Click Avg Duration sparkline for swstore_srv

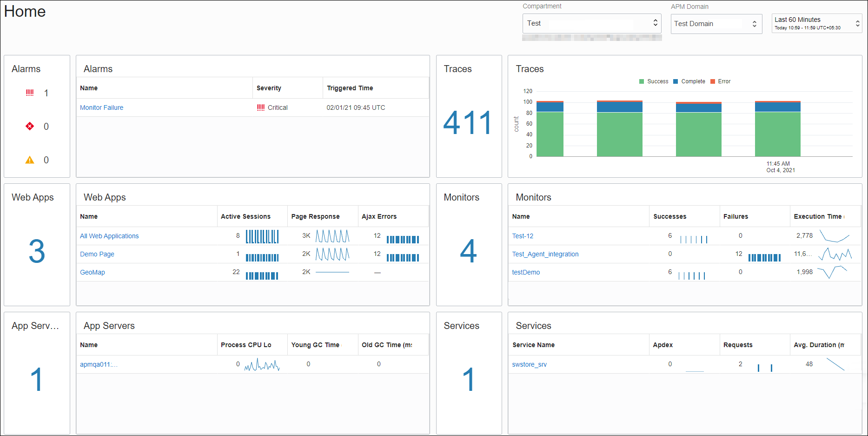tap(835, 364)
